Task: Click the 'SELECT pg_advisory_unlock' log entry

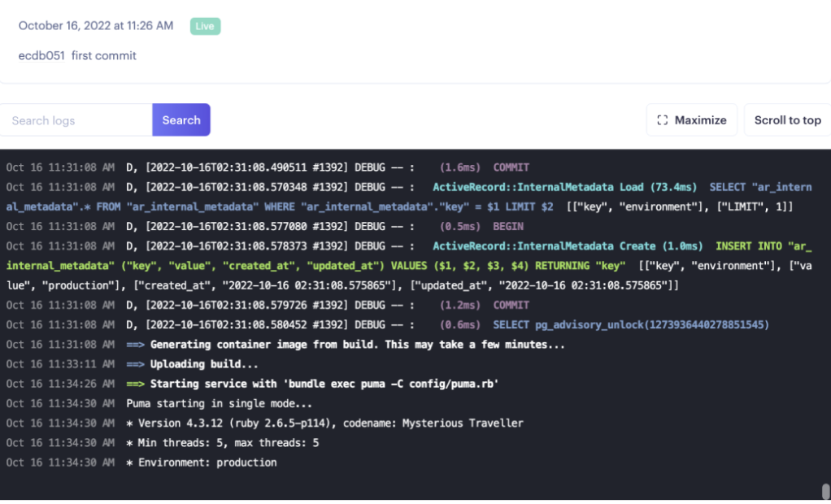Action: pyautogui.click(x=631, y=325)
